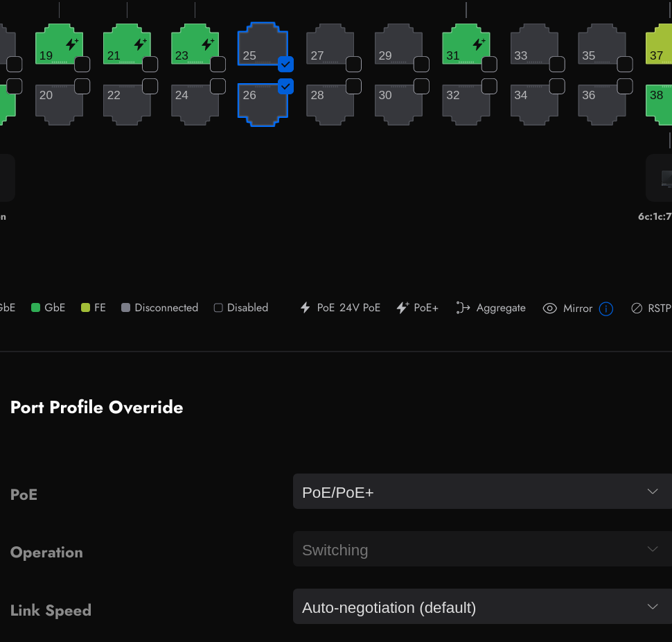Click the green GbE legend swatch
The width and height of the screenshot is (672, 642).
point(35,308)
